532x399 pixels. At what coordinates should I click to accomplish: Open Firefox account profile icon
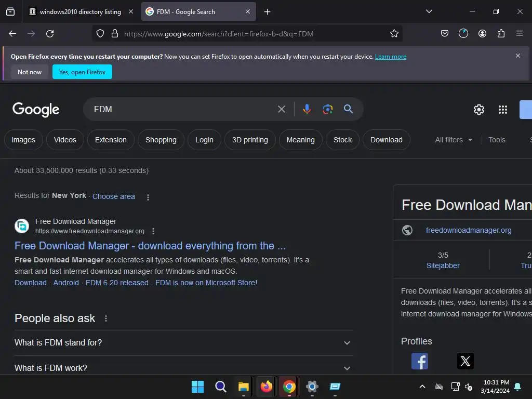(x=482, y=33)
